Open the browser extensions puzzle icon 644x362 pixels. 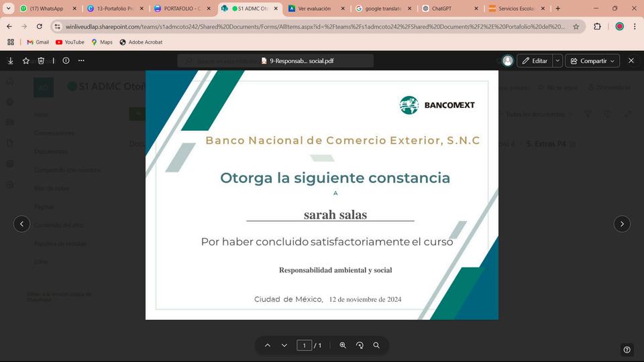pyautogui.click(x=597, y=26)
